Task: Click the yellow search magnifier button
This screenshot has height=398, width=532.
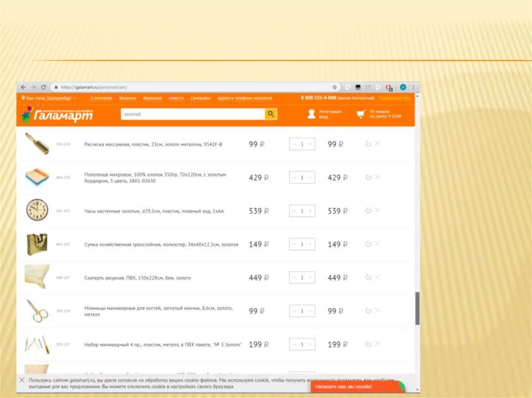Action: click(x=271, y=114)
